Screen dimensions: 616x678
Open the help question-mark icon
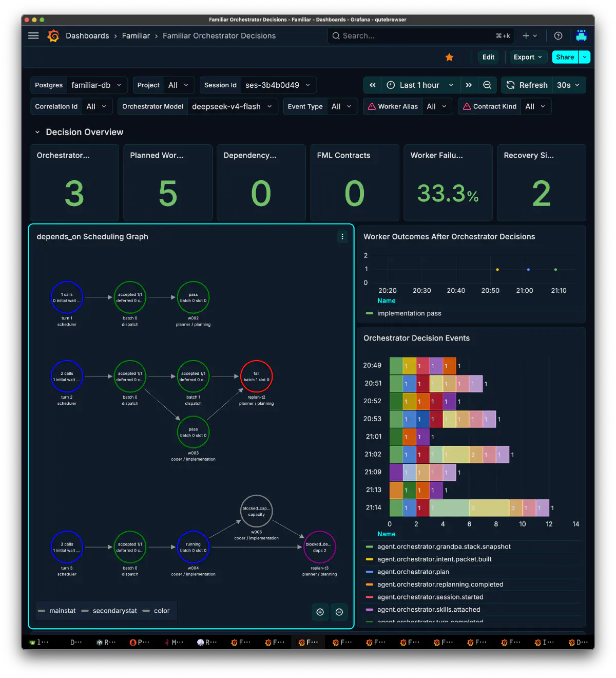pyautogui.click(x=558, y=35)
